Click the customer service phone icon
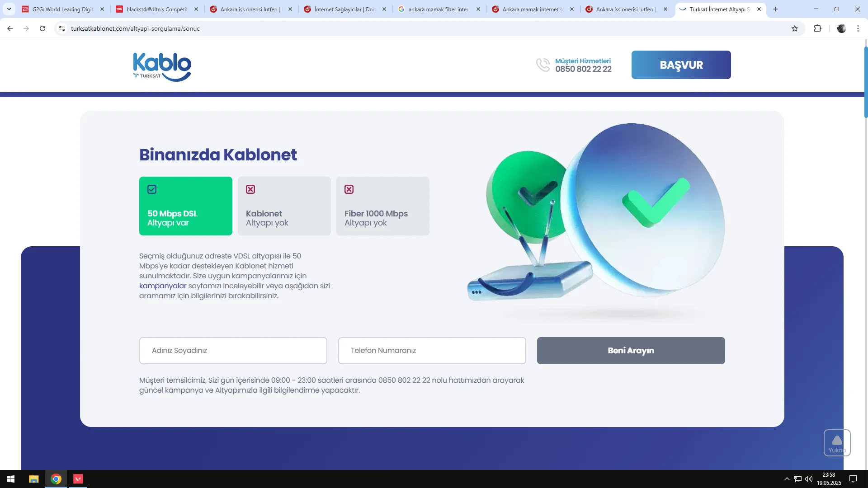The width and height of the screenshot is (868, 488). (542, 65)
